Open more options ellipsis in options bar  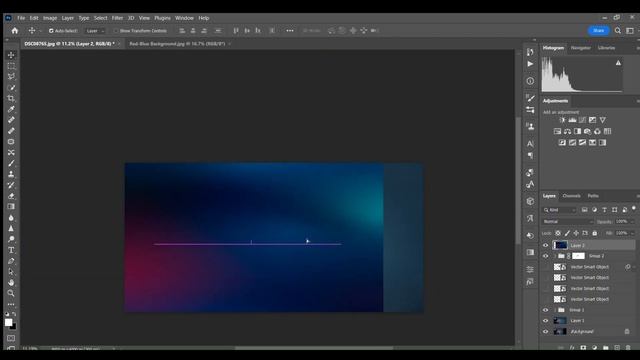290,31
